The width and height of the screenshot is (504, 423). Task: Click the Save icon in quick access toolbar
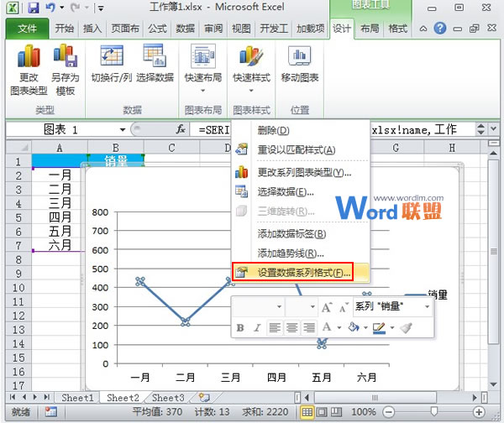point(33,8)
